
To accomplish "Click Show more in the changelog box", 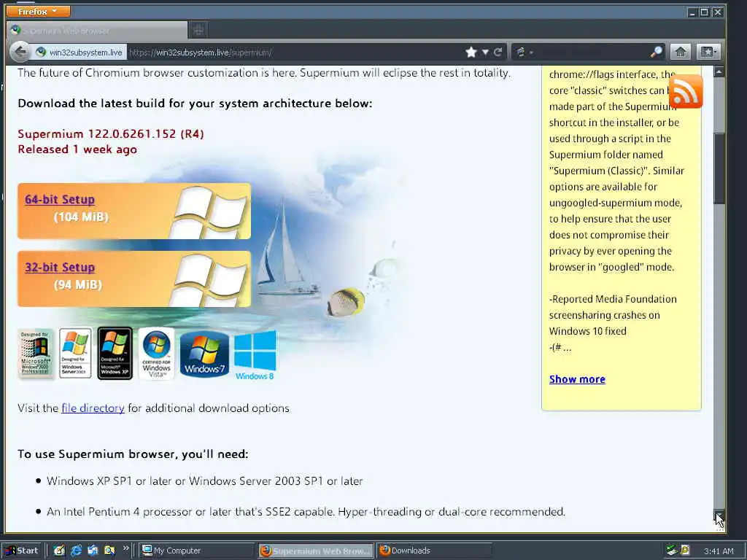I will (x=577, y=379).
